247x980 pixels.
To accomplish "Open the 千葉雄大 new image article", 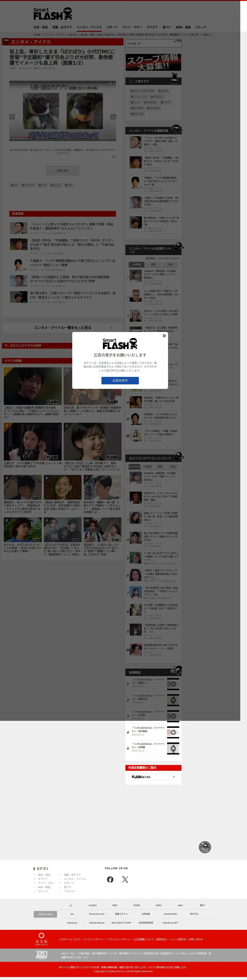I will [72, 263].
